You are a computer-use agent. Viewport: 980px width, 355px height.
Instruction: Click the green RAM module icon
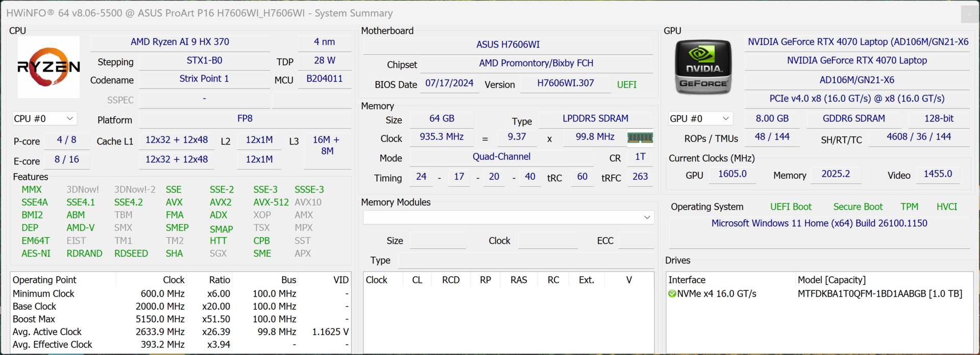pyautogui.click(x=640, y=137)
